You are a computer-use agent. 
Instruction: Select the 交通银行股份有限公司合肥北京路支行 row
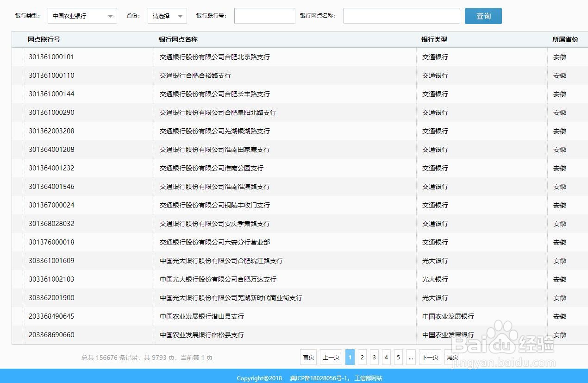[215, 57]
